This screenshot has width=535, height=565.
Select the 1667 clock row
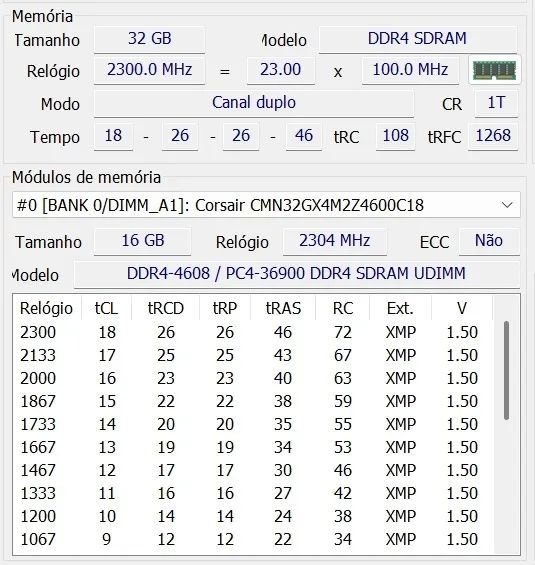(x=253, y=448)
